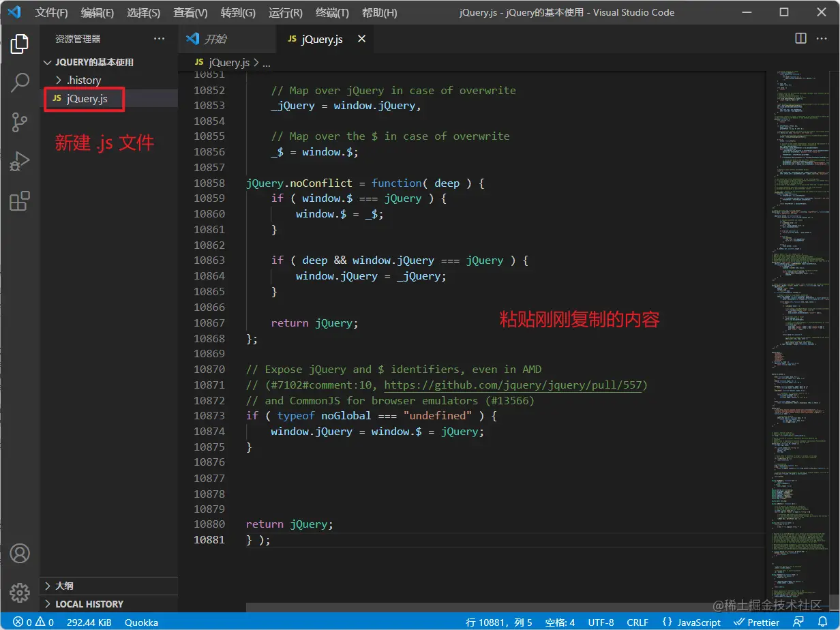
Task: Click 'jQuery.noConflict' code on line 10858
Action: coord(299,183)
